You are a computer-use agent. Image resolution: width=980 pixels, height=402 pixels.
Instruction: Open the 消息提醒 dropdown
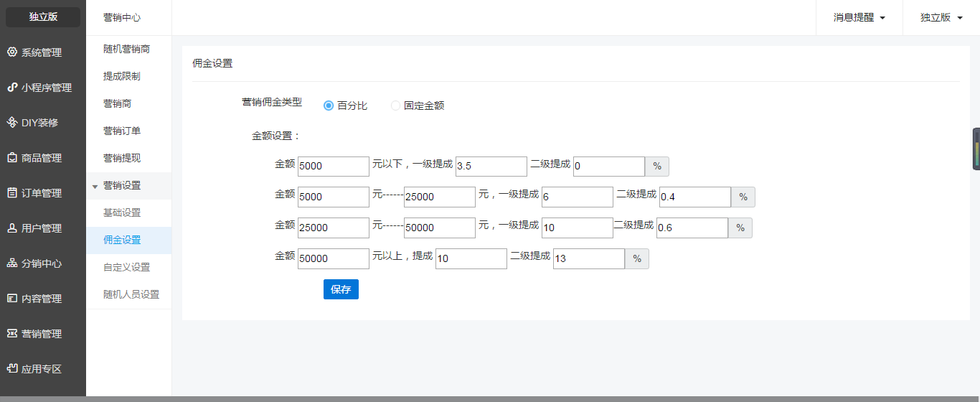[859, 17]
